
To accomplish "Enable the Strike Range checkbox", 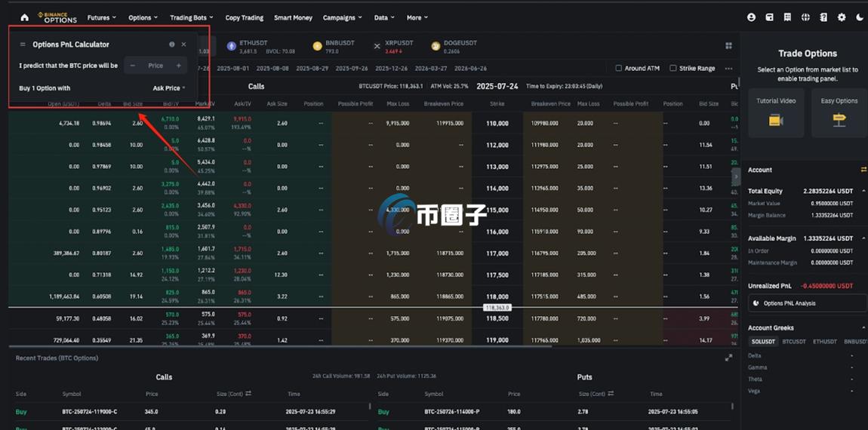I will click(673, 68).
